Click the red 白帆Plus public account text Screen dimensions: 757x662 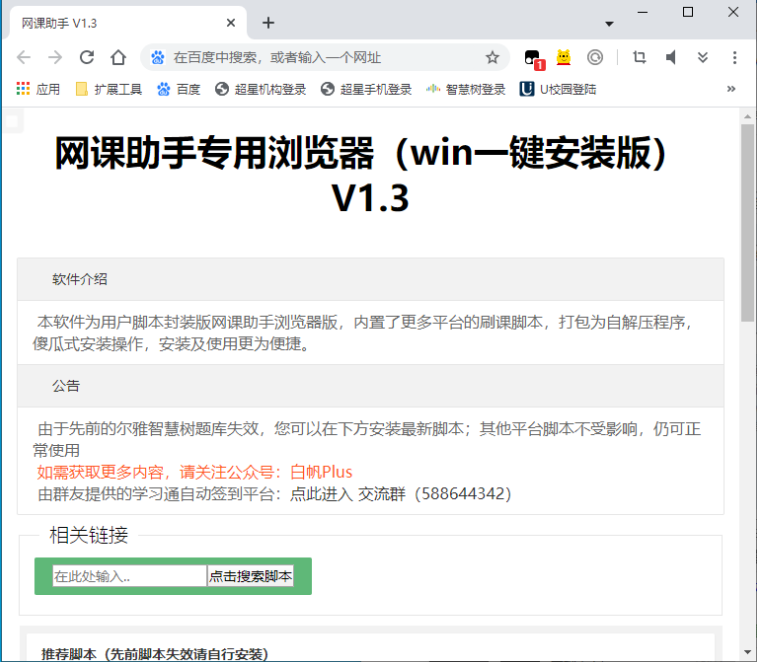[321, 472]
